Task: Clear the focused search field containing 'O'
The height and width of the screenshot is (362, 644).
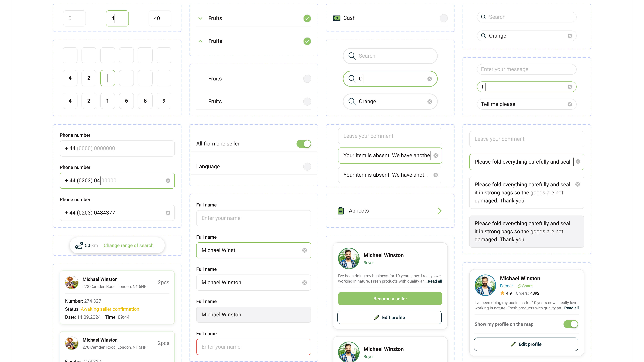Action: coord(430,79)
